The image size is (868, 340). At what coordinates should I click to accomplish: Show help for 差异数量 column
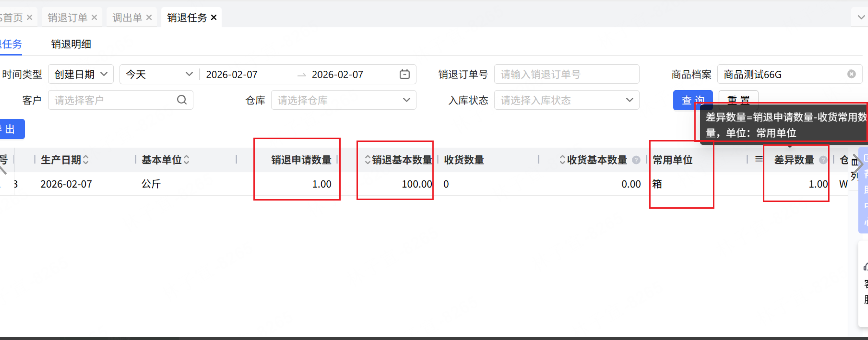point(823,160)
